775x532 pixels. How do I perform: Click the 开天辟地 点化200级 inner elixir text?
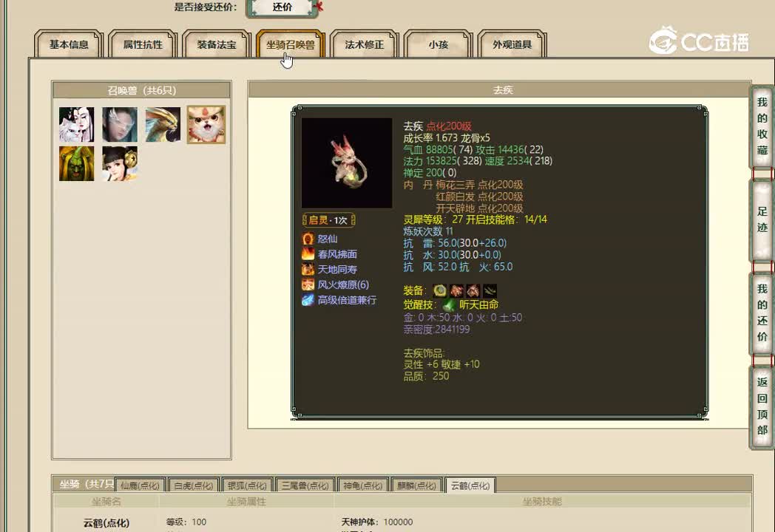(479, 208)
